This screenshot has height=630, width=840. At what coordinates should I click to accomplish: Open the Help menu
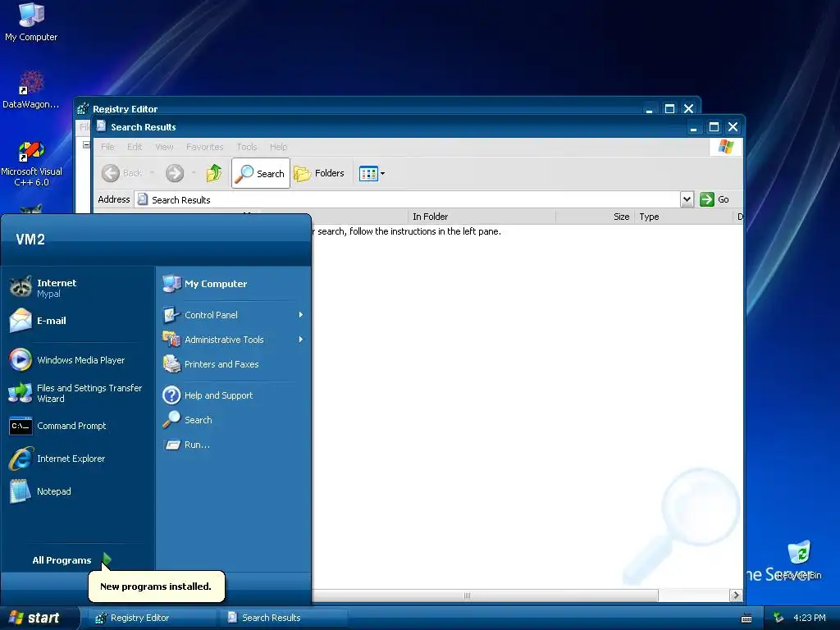[x=279, y=147]
